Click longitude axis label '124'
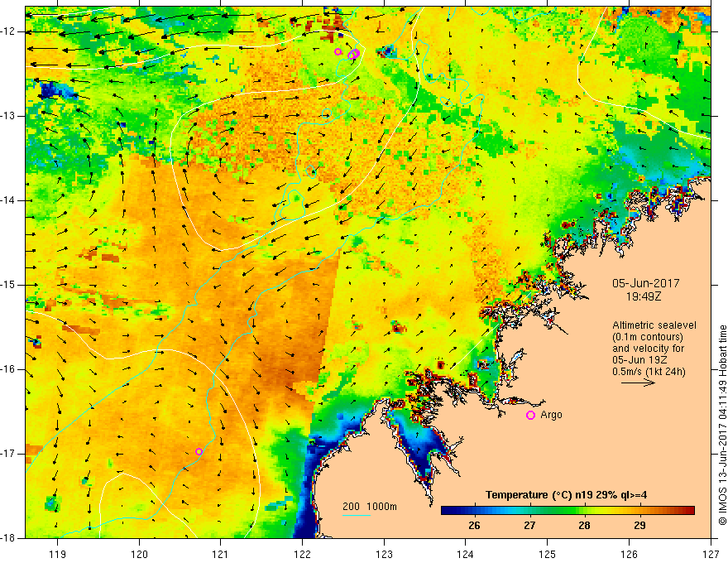 click(466, 554)
